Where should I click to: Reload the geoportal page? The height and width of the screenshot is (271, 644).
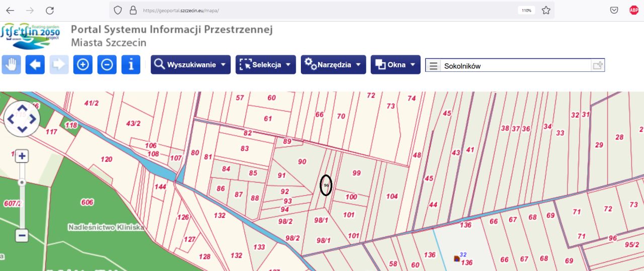(x=50, y=10)
